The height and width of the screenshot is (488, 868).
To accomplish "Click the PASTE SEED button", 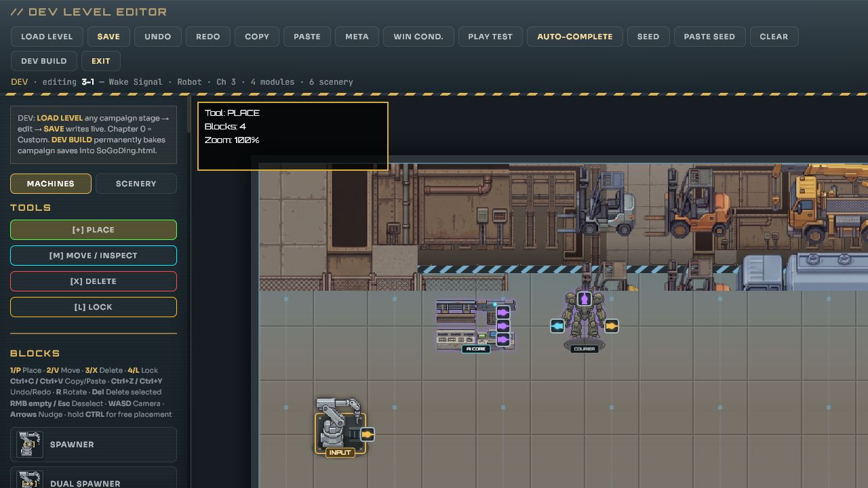I will pos(709,37).
